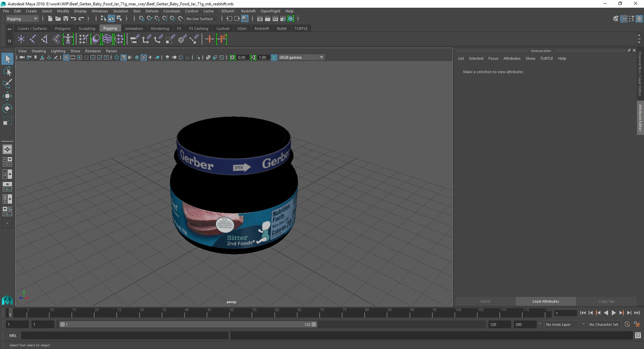Toggle isolate select in viewport
The height and width of the screenshot is (349, 644).
[x=198, y=57]
